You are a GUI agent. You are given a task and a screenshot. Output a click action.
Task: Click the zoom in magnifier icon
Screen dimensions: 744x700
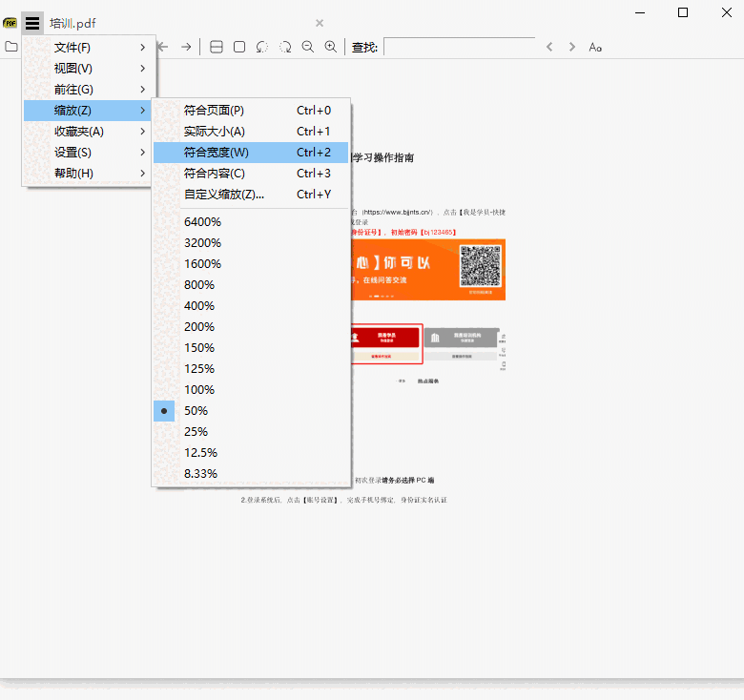coord(331,47)
